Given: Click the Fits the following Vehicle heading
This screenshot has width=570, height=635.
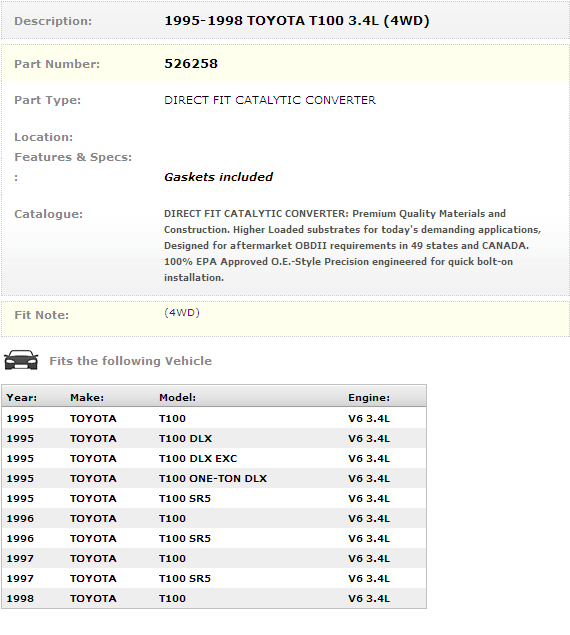Looking at the screenshot, I should [x=130, y=361].
